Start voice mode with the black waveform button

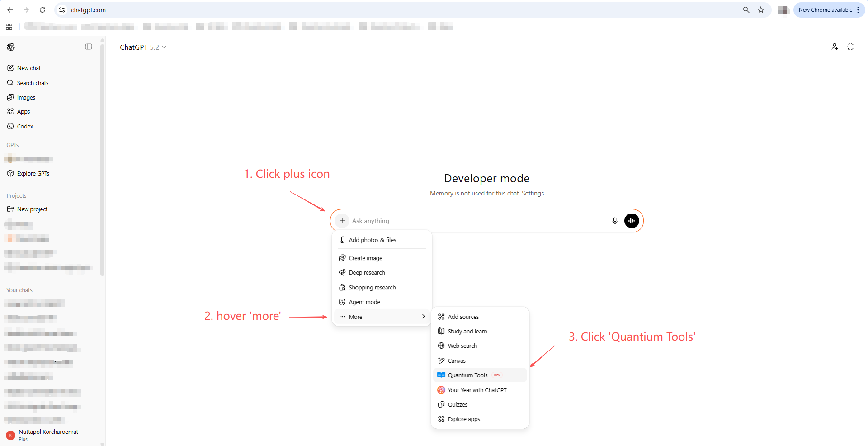(x=632, y=221)
